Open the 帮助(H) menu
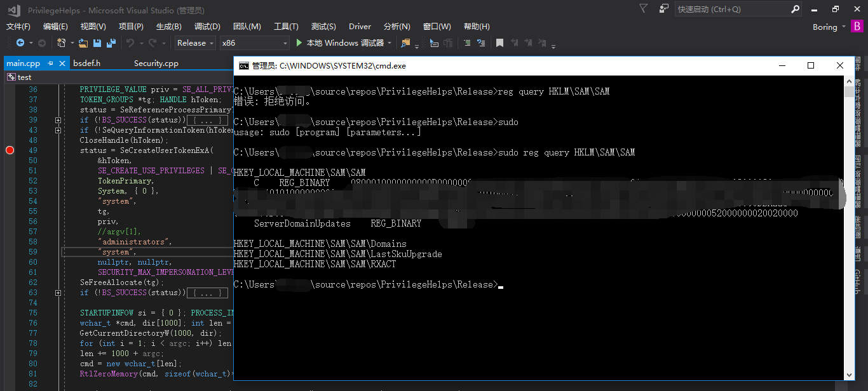Screen dimensions: 868x391 pyautogui.click(x=477, y=27)
